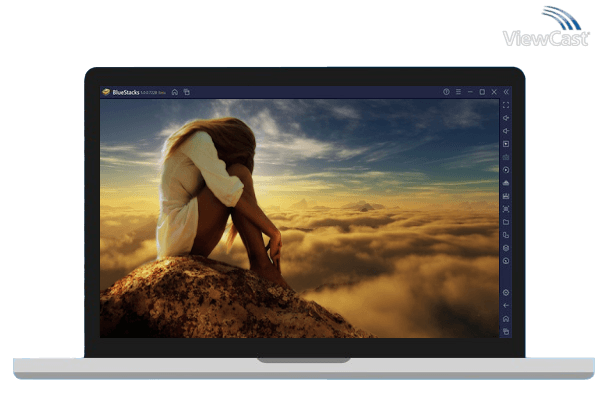The width and height of the screenshot is (602, 414).
Task: Close the BlueStacks window
Action: pos(494,92)
